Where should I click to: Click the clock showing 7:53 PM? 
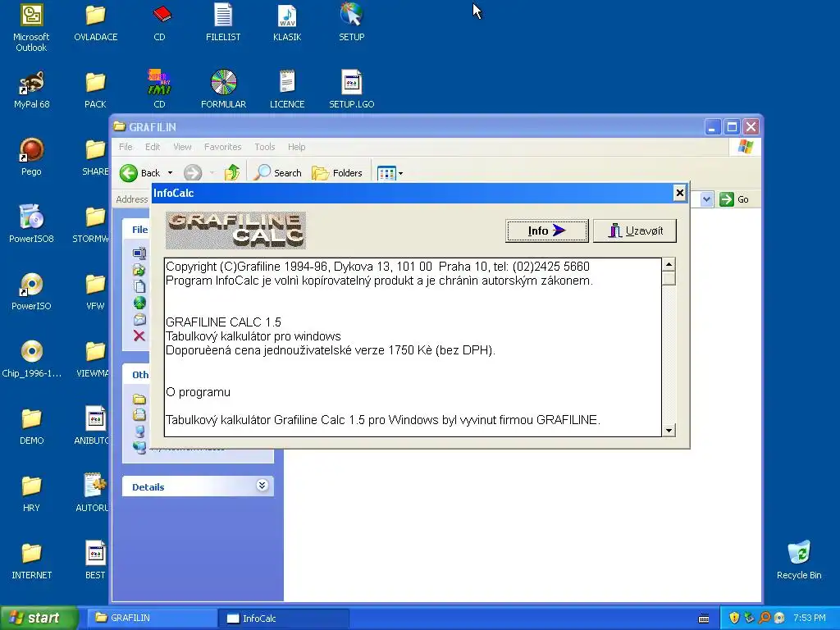[810, 618]
